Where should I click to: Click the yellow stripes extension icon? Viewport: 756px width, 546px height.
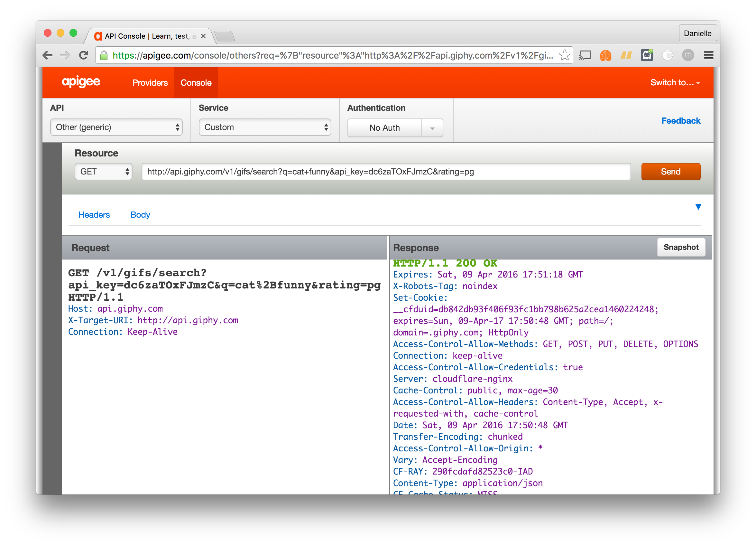(x=626, y=55)
